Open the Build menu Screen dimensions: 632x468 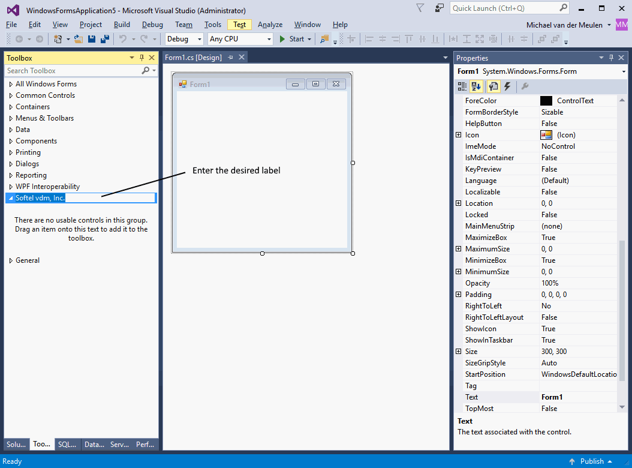pos(122,25)
